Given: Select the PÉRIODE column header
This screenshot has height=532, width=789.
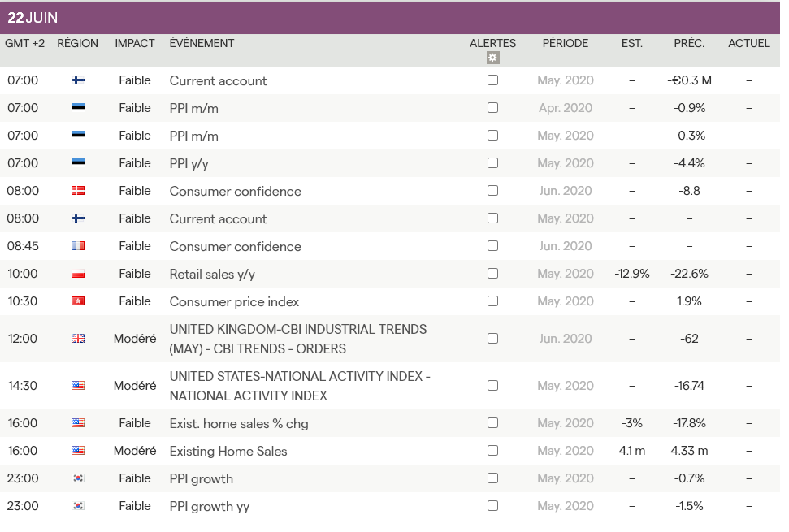Looking at the screenshot, I should 566,43.
